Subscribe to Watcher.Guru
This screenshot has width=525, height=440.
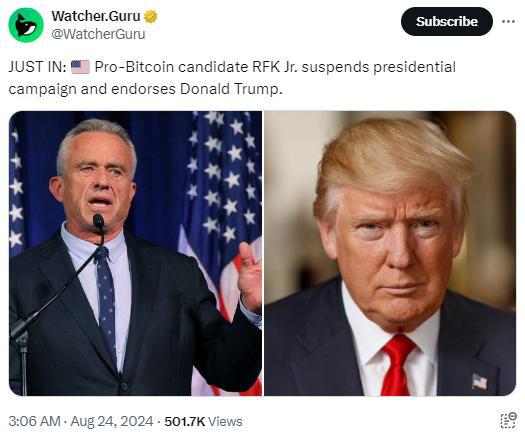447,21
